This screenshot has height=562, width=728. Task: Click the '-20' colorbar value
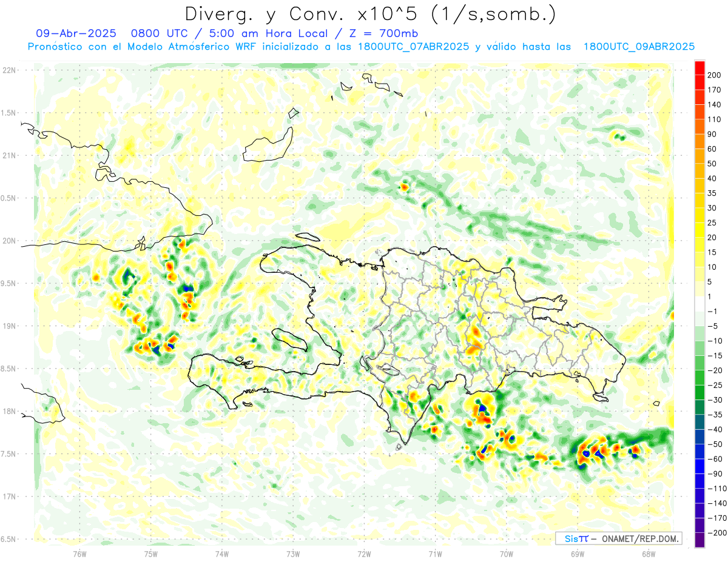[x=715, y=370]
